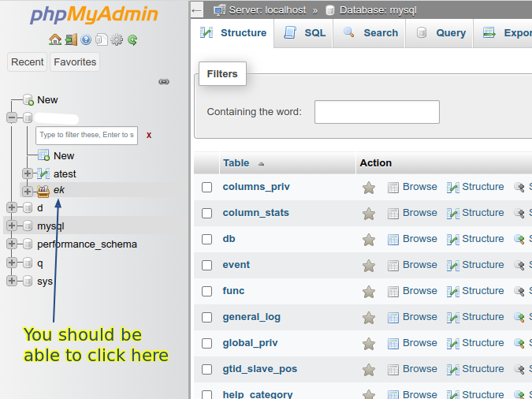Image resolution: width=532 pixels, height=399 pixels.
Task: Check the columns_priv row checkbox
Action: point(207,187)
